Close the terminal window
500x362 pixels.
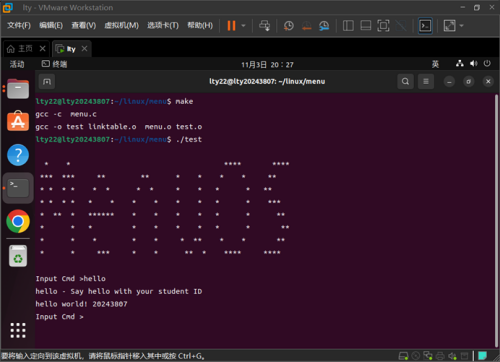(x=488, y=82)
